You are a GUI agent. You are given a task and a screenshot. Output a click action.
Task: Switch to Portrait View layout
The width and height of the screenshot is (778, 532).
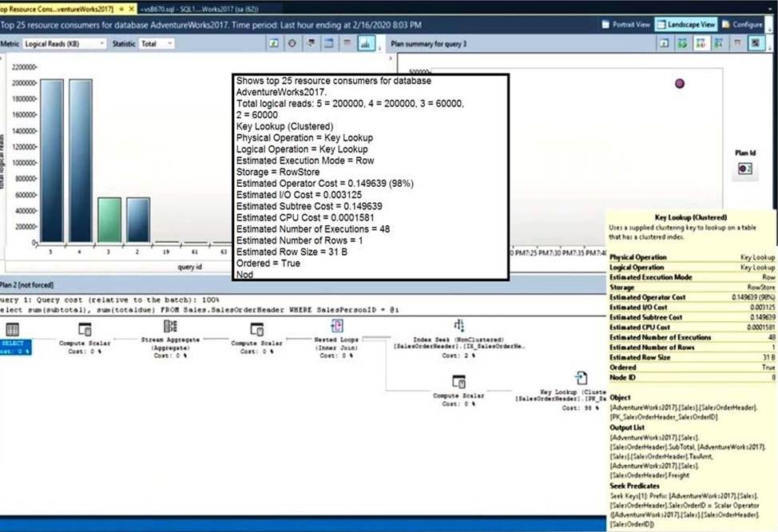[x=625, y=25]
